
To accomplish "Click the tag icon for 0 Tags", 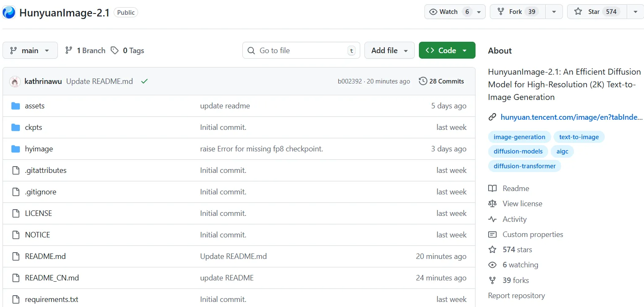I will click(114, 51).
